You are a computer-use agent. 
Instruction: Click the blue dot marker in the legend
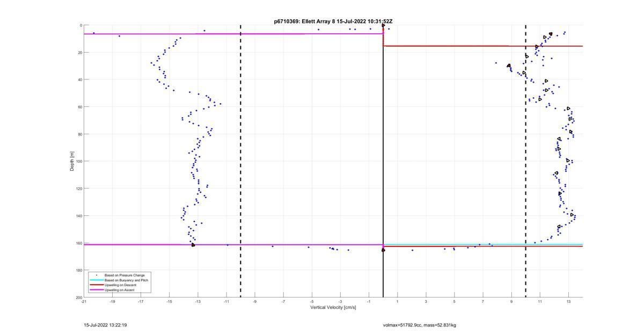click(96, 275)
